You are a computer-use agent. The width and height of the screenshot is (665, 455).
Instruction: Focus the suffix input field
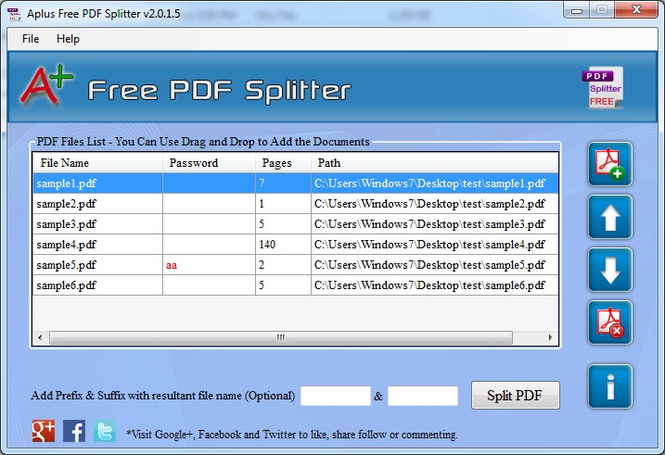coord(423,396)
